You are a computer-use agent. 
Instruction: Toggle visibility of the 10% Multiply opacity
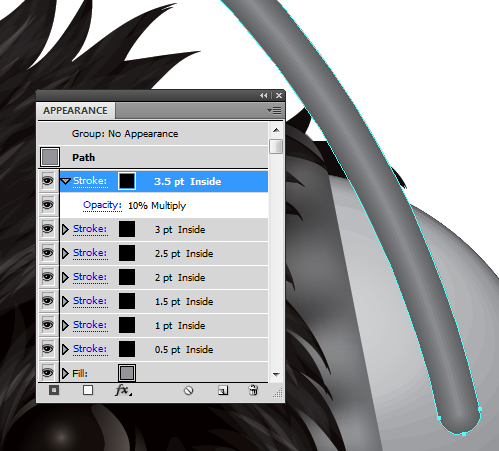(x=48, y=205)
